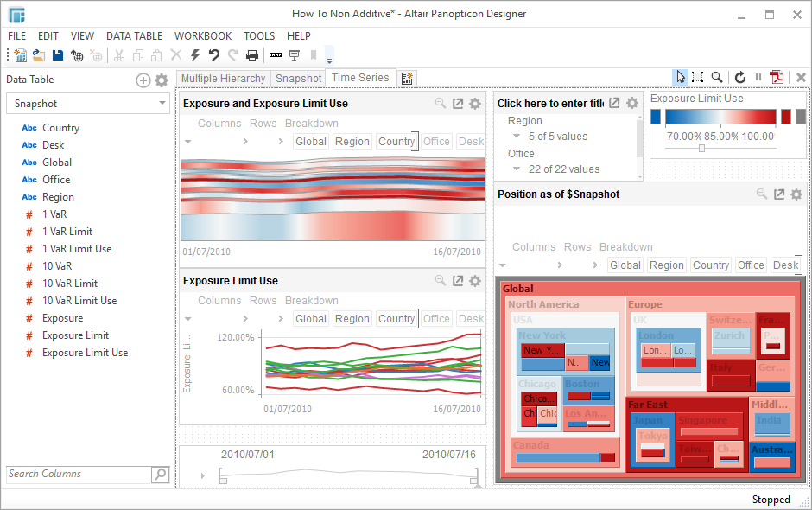
Task: Click 'Click here to enter title' text
Action: click(550, 104)
